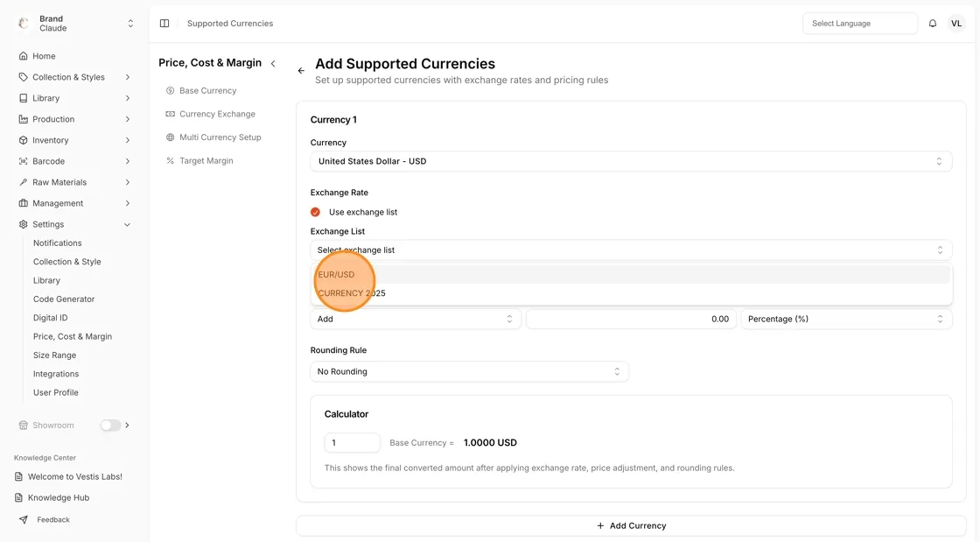
Task: Open the VL user avatar menu
Action: point(956,23)
